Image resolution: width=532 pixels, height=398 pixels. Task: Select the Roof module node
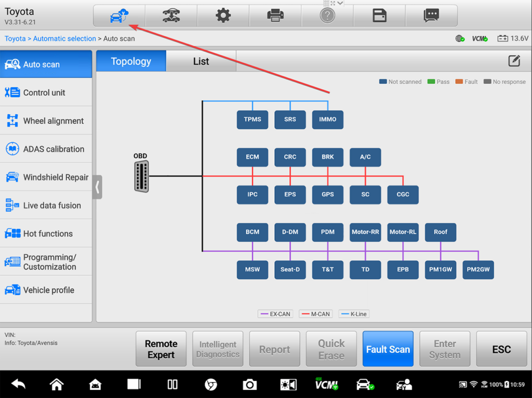pyautogui.click(x=441, y=232)
